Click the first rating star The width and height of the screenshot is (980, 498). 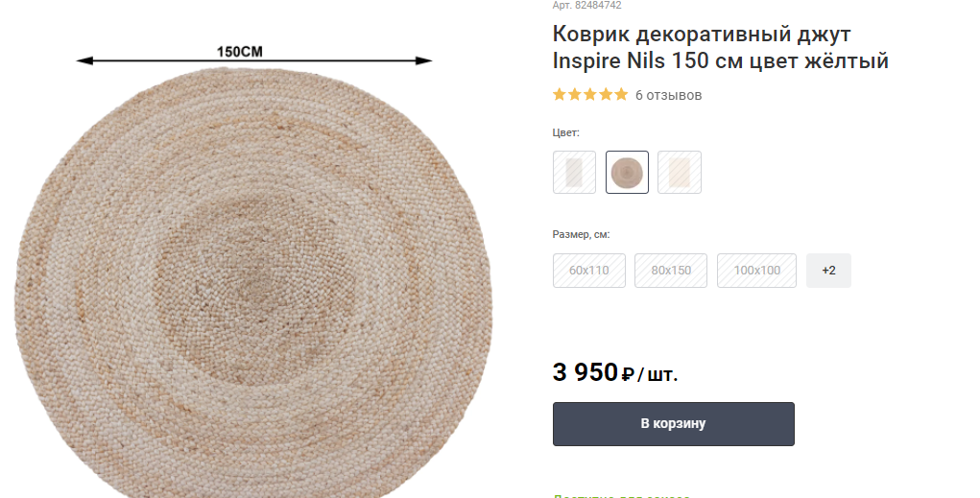click(x=560, y=94)
